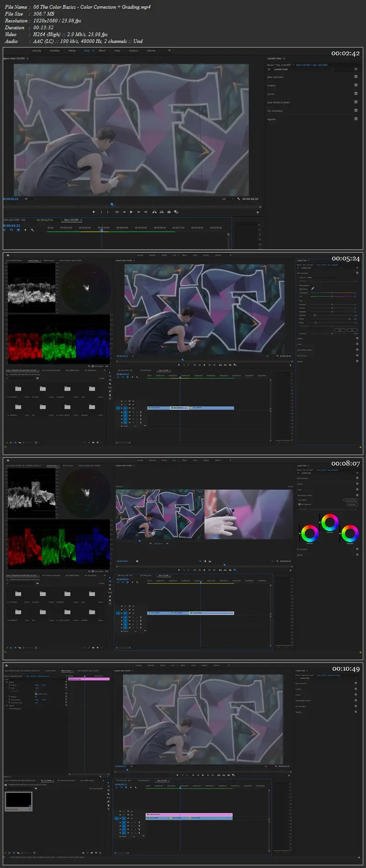Viewport: 366px width, 868px height.
Task: Open the Lumetri Color effect dropdown, 00:02:42 frame
Action: (303, 69)
